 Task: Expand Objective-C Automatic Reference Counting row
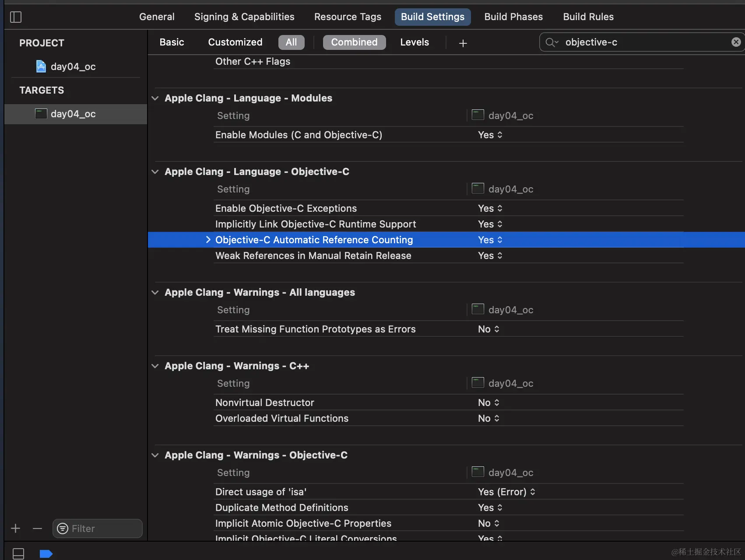208,240
